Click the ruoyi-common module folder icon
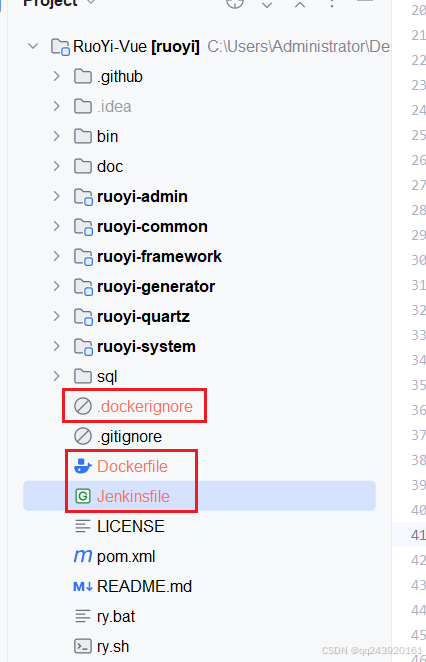Screen dimensions: 426x662 pos(83,227)
